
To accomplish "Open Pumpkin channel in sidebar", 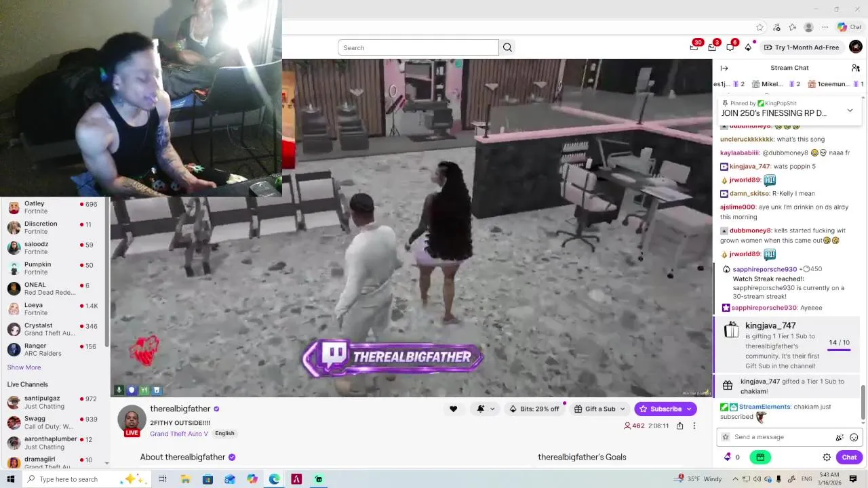I will click(x=54, y=268).
